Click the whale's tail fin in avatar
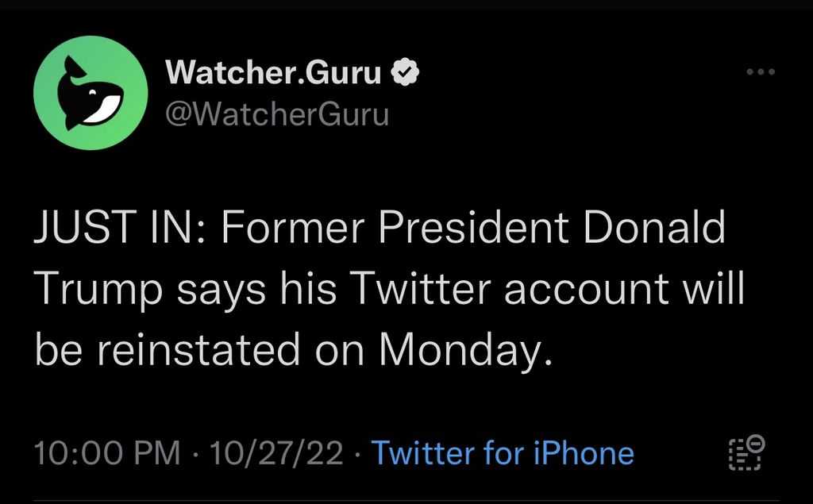The height and width of the screenshot is (504, 813). point(74,68)
